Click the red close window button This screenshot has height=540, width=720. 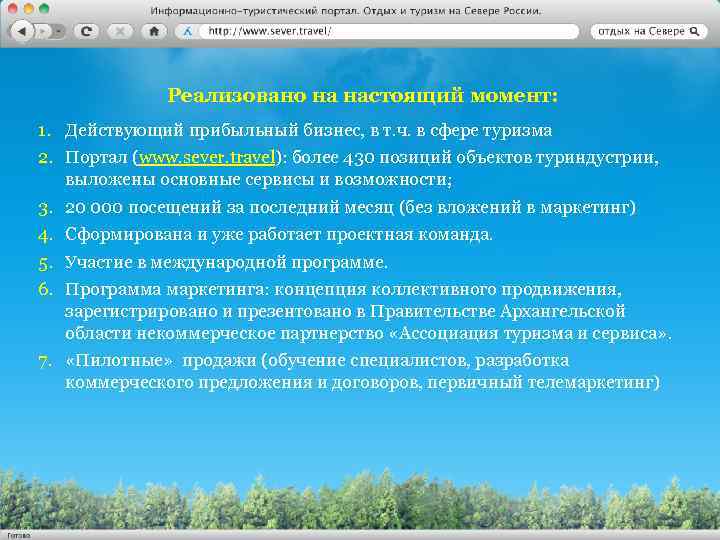tap(13, 8)
